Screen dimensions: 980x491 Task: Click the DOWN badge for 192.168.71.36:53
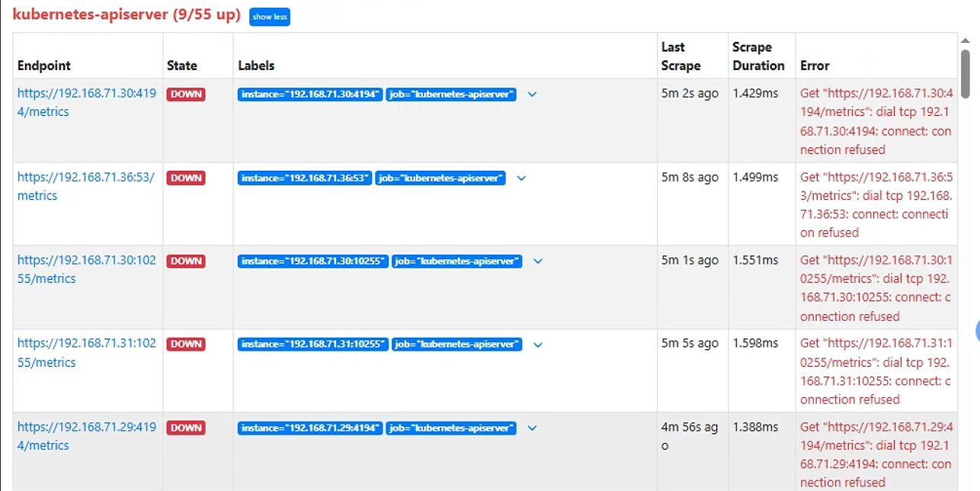point(186,178)
